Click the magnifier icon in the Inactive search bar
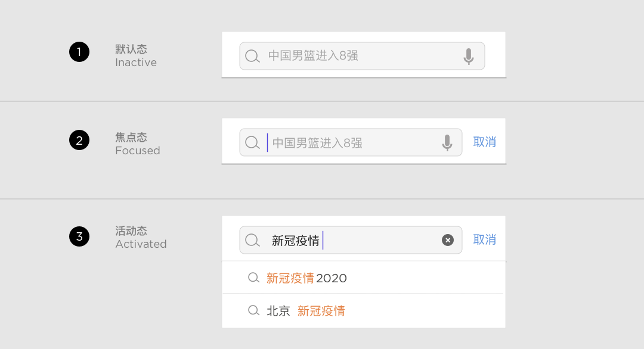This screenshot has height=349, width=644. pyautogui.click(x=253, y=56)
